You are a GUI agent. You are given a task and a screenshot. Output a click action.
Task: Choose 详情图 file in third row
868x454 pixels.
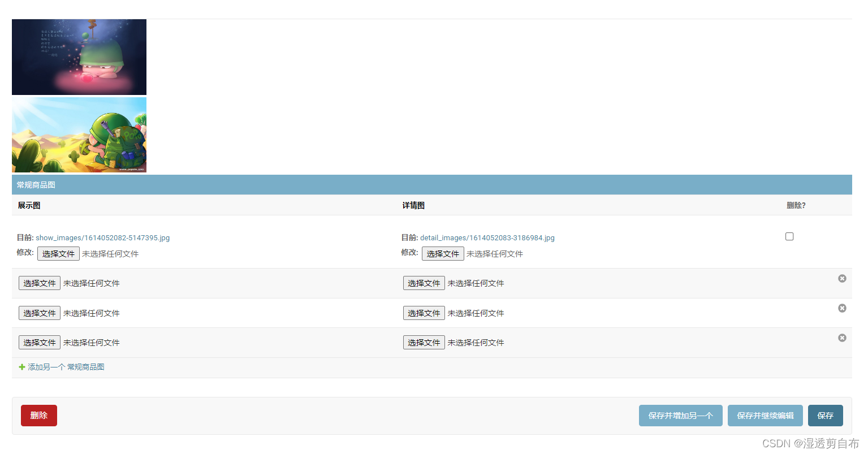424,313
